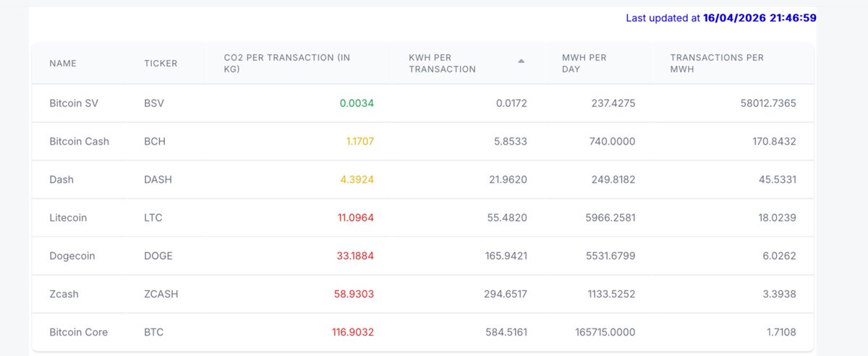Sort by the NAME column header
868x356 pixels.
[63, 64]
